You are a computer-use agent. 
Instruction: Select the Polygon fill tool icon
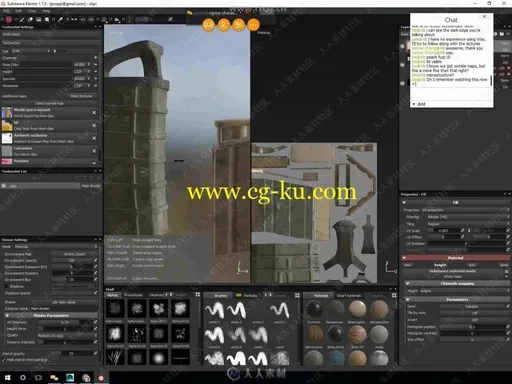tap(47, 20)
